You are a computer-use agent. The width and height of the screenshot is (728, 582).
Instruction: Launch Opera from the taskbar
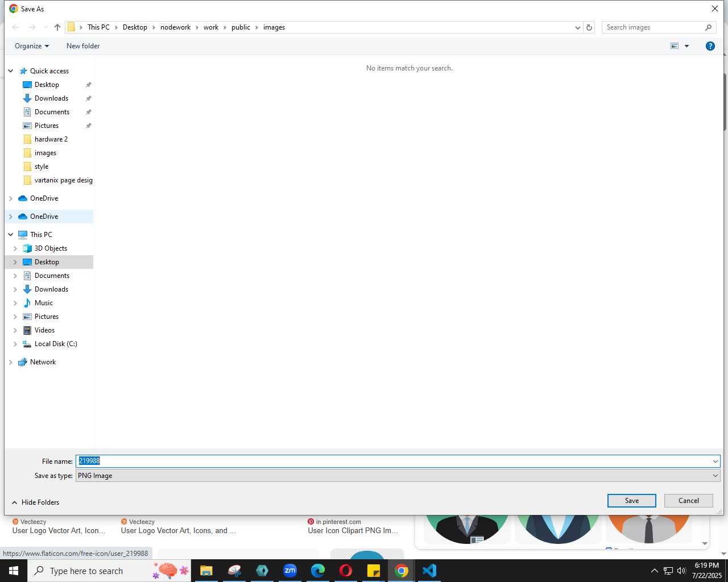pos(346,571)
